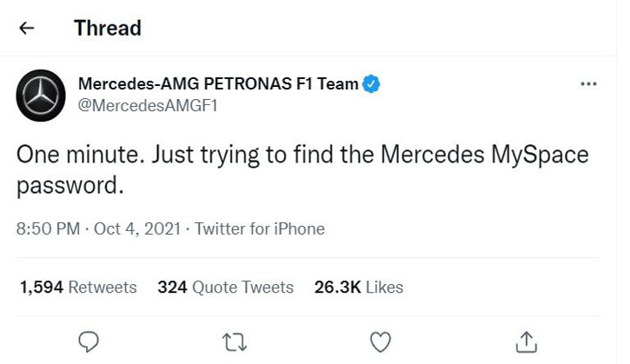This screenshot has width=630, height=364.
Task: Go back using the left arrow
Action: tap(26, 28)
